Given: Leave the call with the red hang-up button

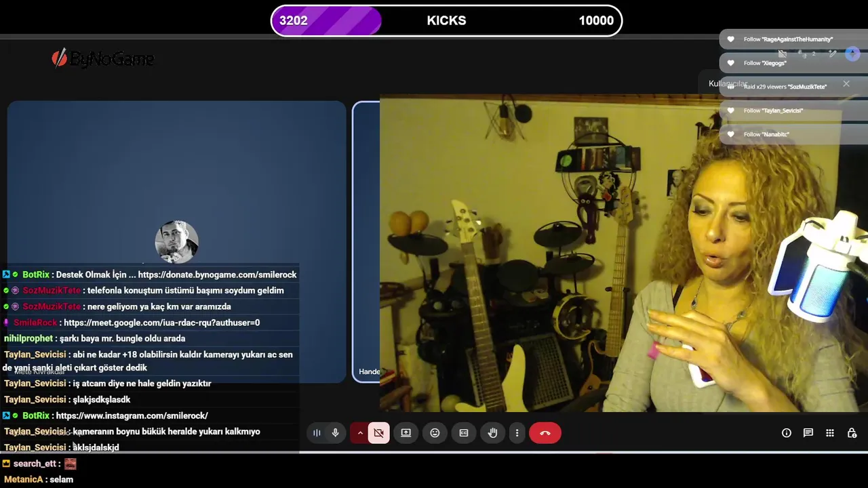Looking at the screenshot, I should click(545, 433).
